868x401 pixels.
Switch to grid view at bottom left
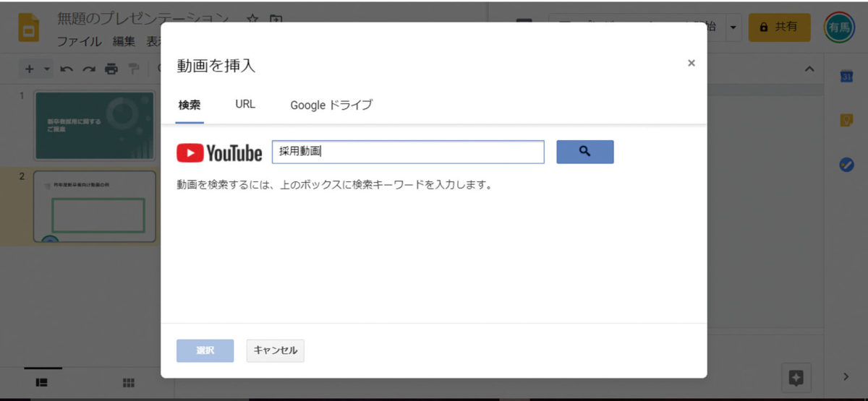[129, 382]
